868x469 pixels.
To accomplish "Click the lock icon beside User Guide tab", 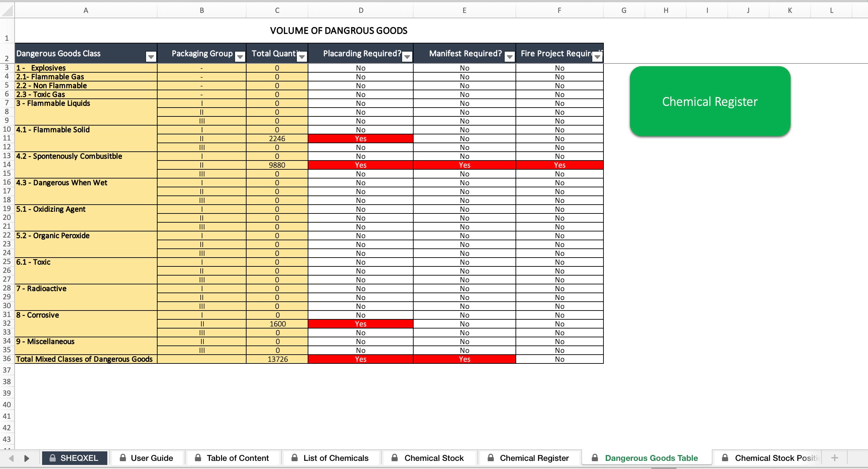I will point(123,458).
